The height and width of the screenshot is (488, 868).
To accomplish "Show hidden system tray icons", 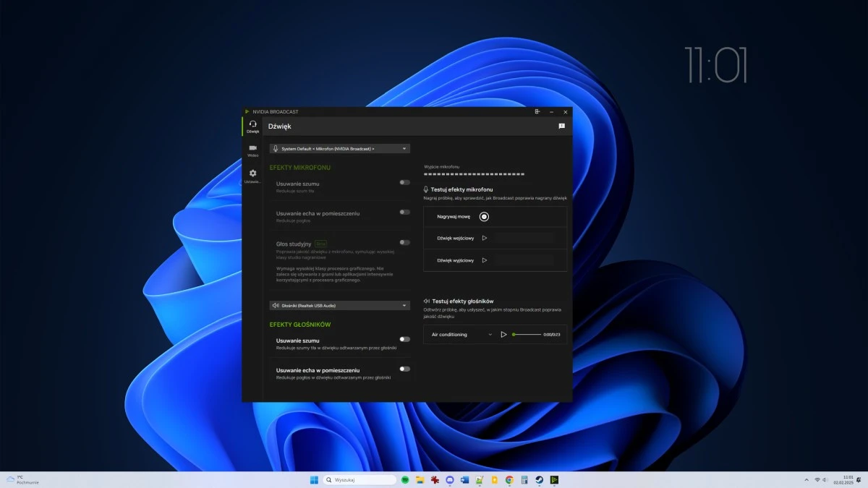I will click(807, 480).
